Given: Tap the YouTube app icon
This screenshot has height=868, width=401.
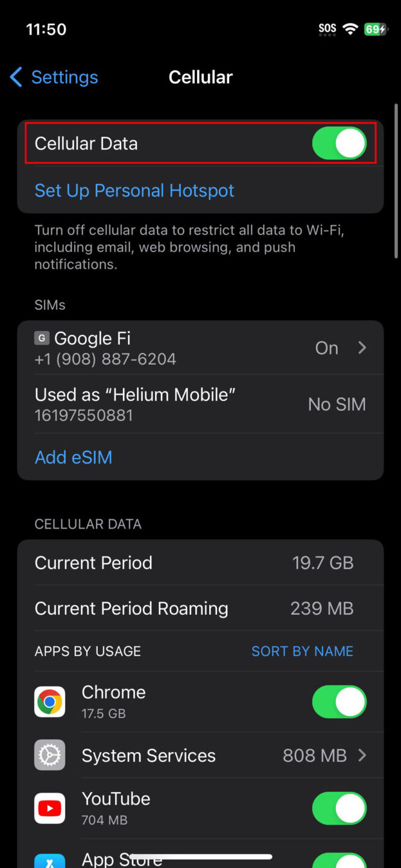Looking at the screenshot, I should 49,808.
